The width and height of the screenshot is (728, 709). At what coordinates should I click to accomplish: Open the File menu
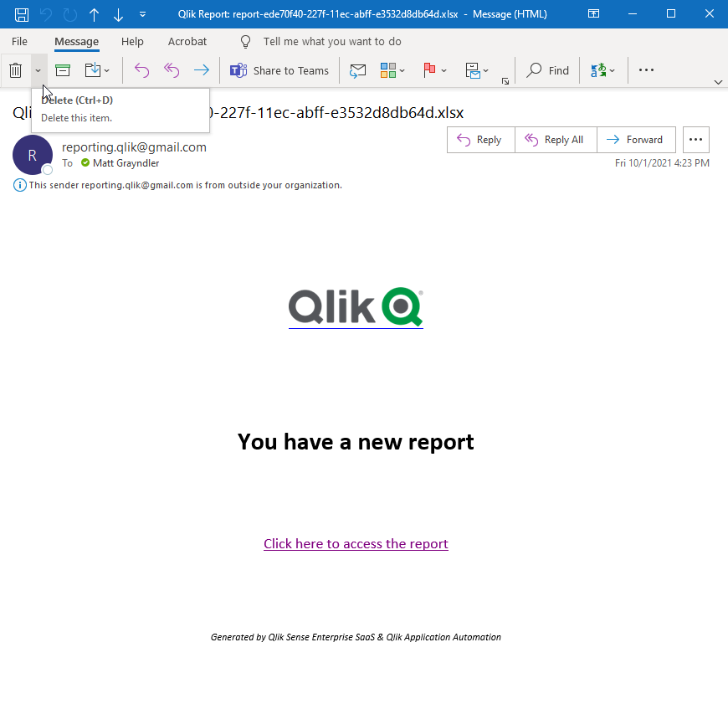click(18, 41)
